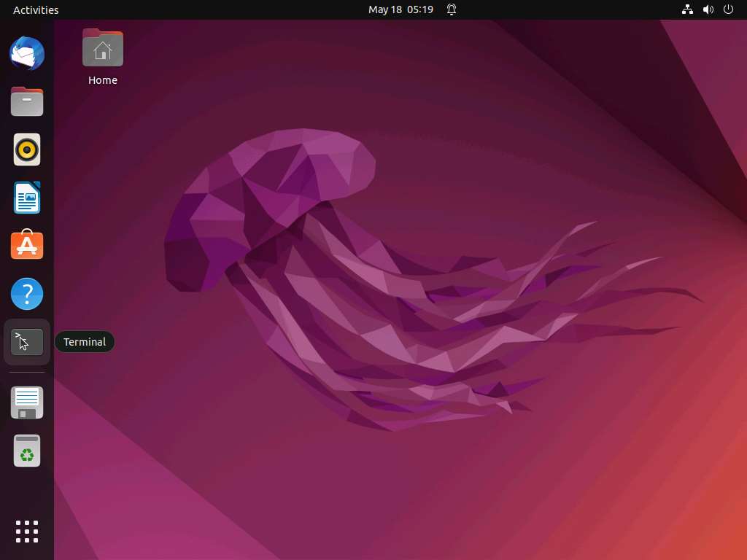Start LibreOffice Writer from the dock
The width and height of the screenshot is (747, 560).
point(27,198)
